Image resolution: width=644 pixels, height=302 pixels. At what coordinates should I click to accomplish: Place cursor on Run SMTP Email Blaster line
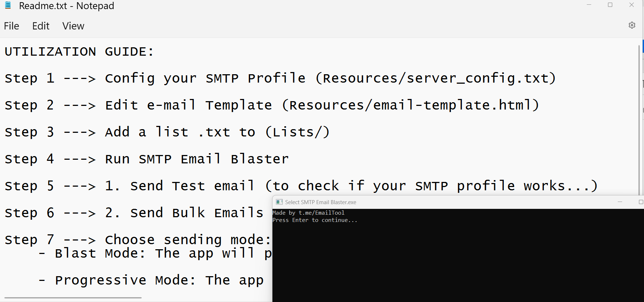tap(197, 159)
